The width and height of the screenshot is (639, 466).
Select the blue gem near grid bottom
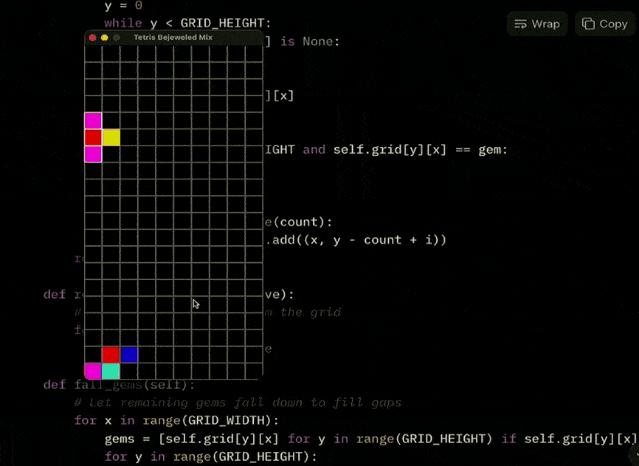[130, 354]
